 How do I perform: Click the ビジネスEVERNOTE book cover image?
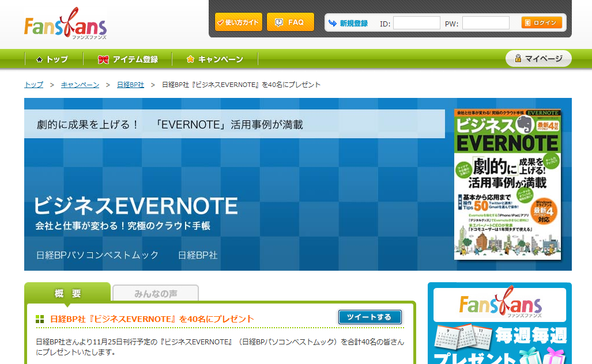click(x=508, y=183)
